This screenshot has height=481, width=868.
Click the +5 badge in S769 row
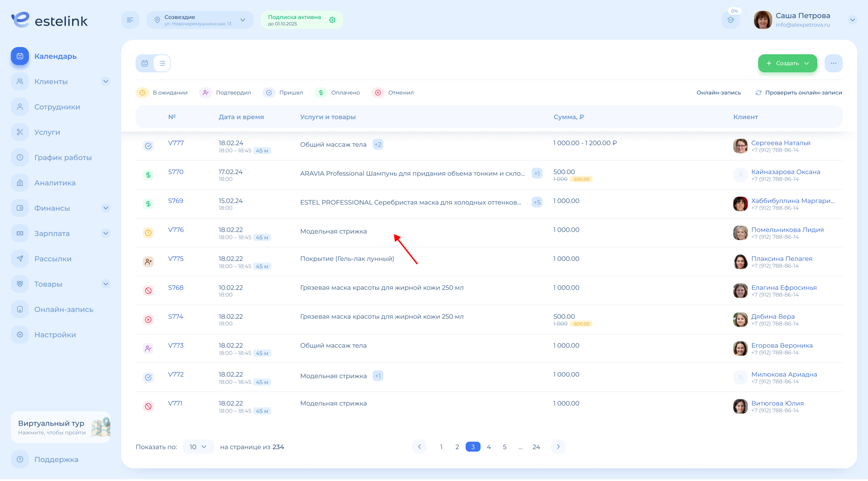pos(536,202)
